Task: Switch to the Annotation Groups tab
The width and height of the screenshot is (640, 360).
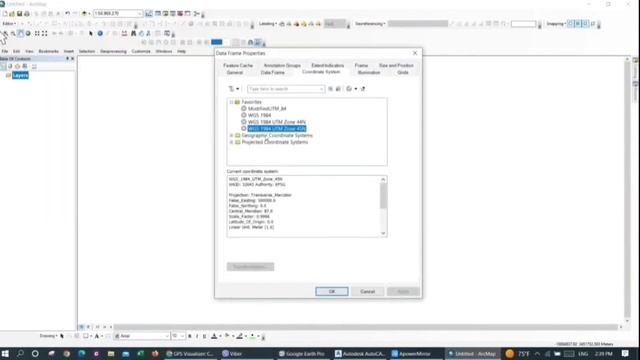Action: [282, 66]
